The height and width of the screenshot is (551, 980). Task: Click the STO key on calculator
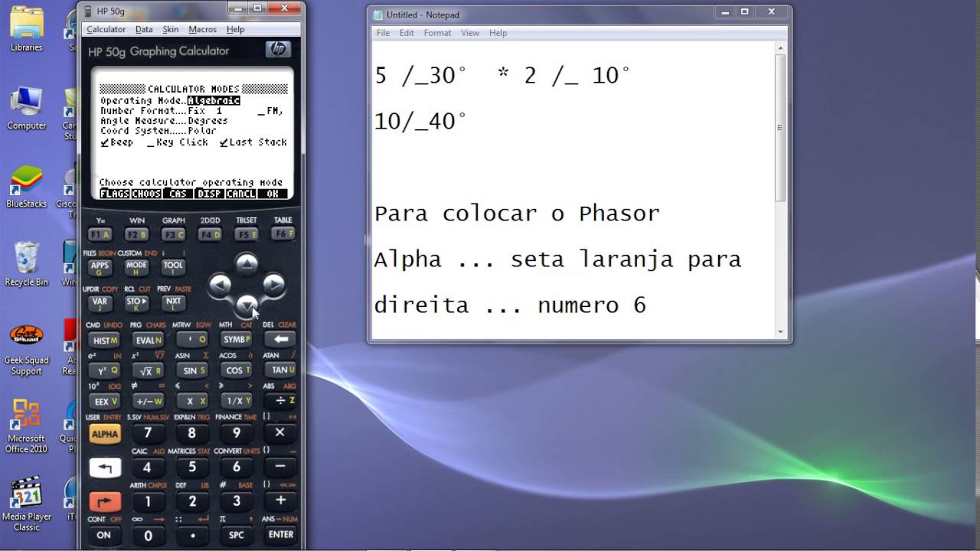[136, 302]
